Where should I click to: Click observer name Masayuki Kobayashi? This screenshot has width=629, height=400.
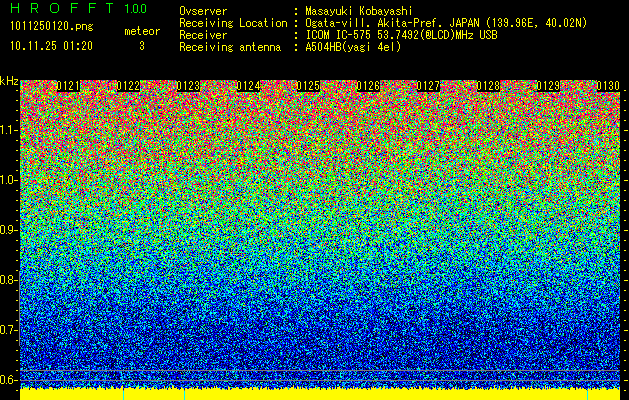tap(359, 11)
